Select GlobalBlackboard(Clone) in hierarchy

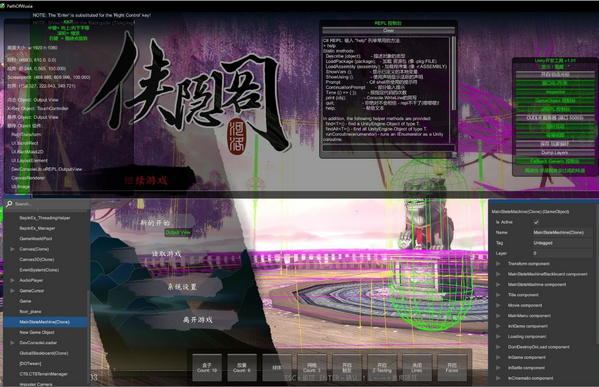pos(44,353)
